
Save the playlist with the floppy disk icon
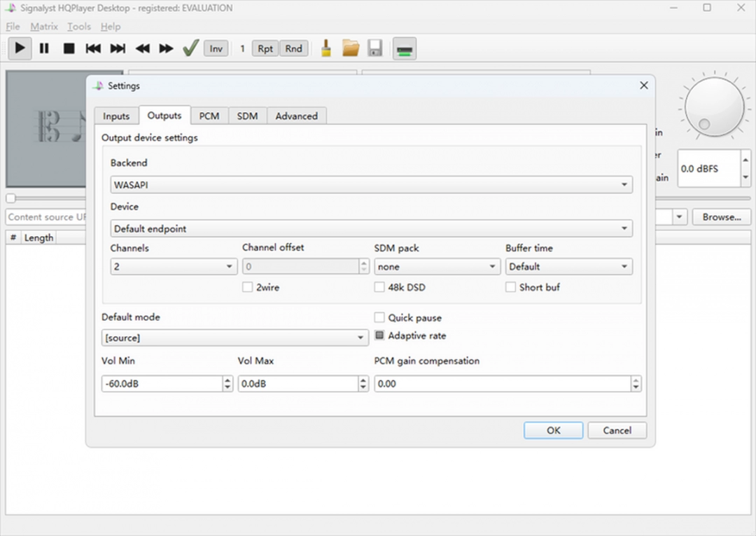tap(375, 48)
